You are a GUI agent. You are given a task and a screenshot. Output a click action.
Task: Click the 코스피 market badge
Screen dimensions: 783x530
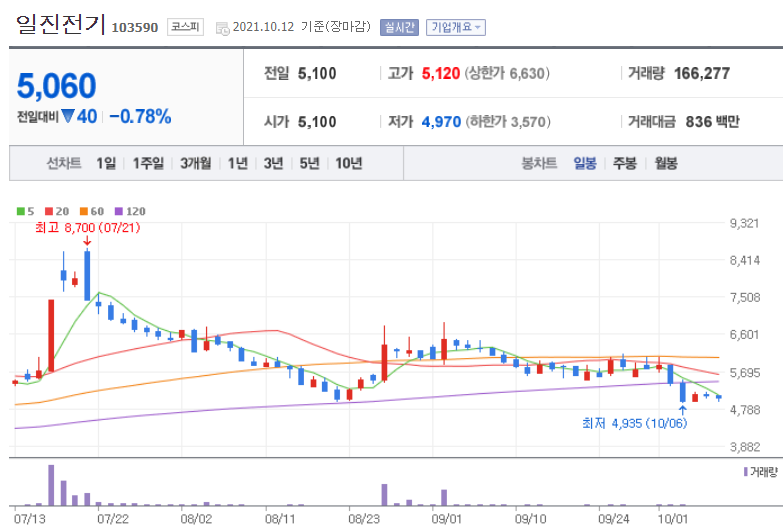click(x=185, y=26)
